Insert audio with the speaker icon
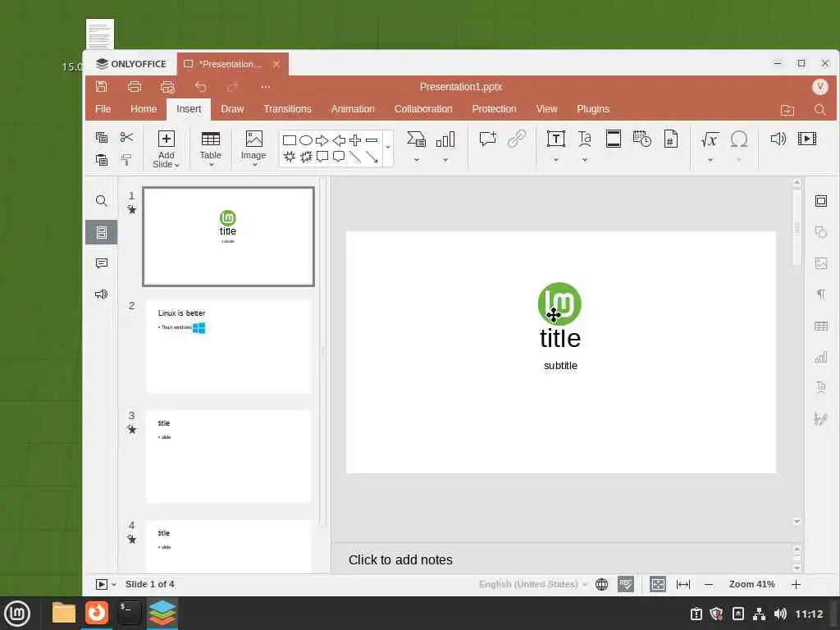Image resolution: width=840 pixels, height=630 pixels. coord(778,139)
